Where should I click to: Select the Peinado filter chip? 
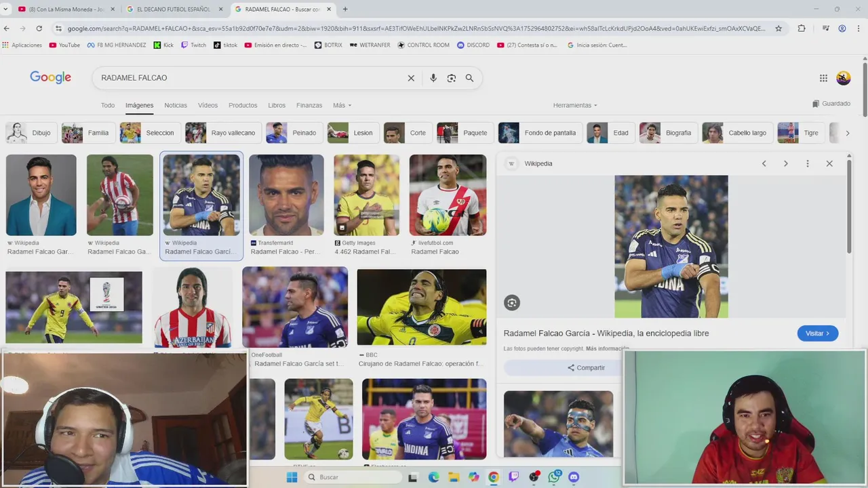[294, 133]
